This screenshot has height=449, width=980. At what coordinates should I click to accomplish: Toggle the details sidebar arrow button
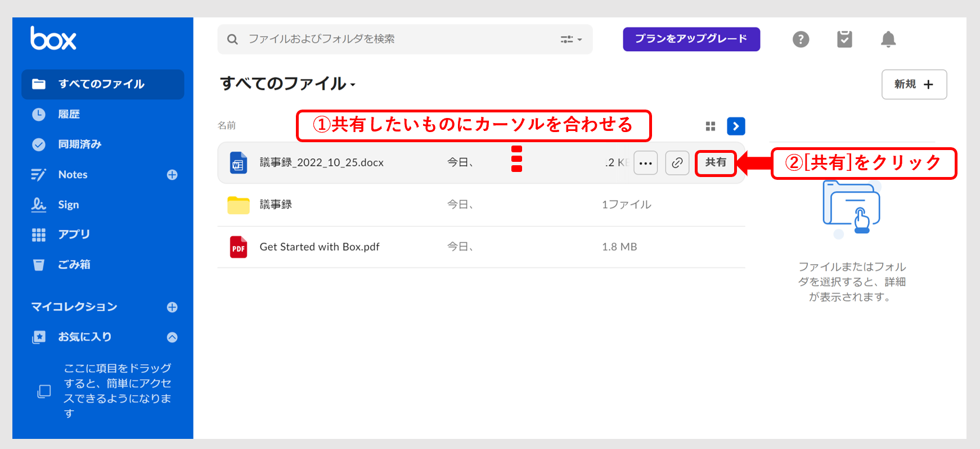pos(736,126)
